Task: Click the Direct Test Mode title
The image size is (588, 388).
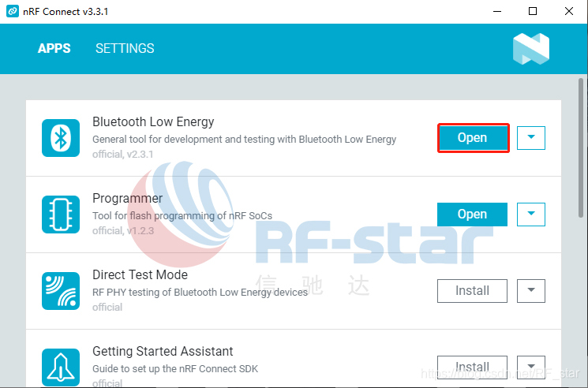Action: point(140,274)
